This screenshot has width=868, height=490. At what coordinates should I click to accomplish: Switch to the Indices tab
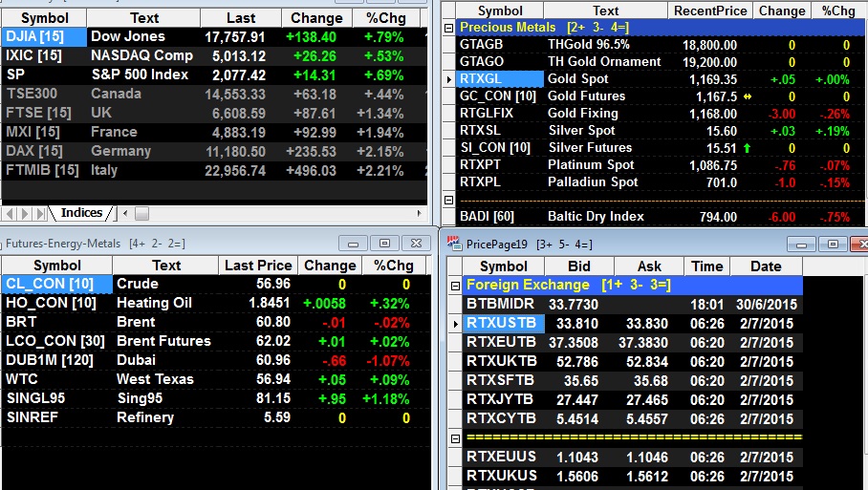[x=81, y=213]
